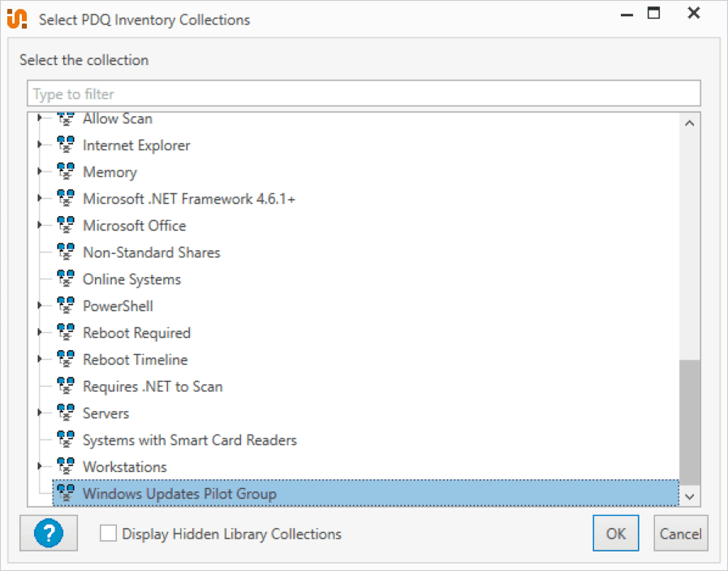Image resolution: width=728 pixels, height=571 pixels.
Task: Expand the Internet Explorer collection
Action: coord(40,145)
